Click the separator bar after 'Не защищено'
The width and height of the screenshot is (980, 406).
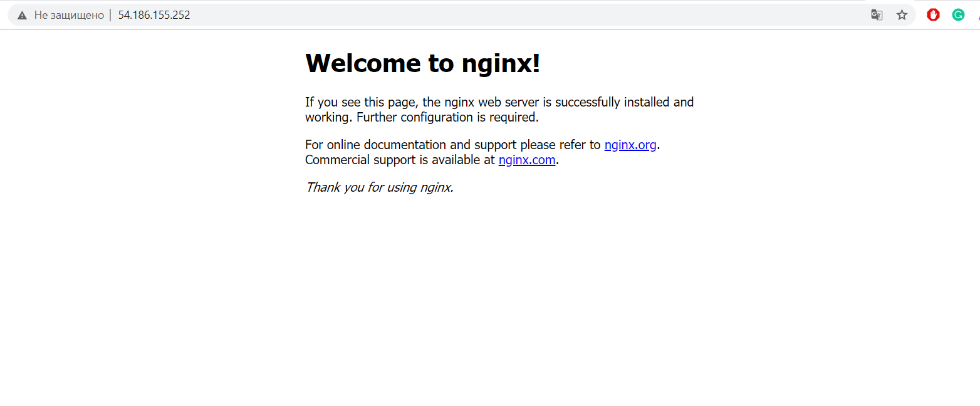[x=110, y=15]
